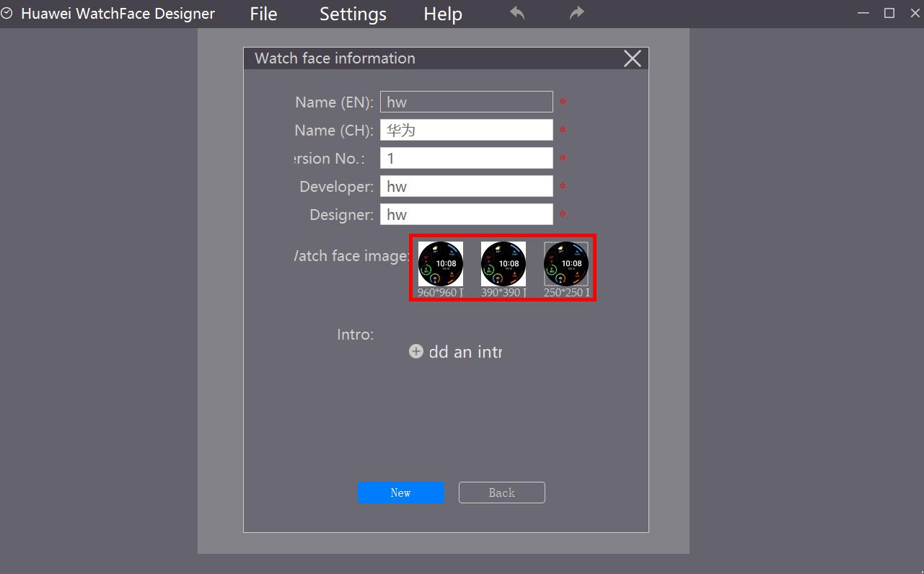
Task: Close the Watch face information dialog
Action: click(633, 58)
